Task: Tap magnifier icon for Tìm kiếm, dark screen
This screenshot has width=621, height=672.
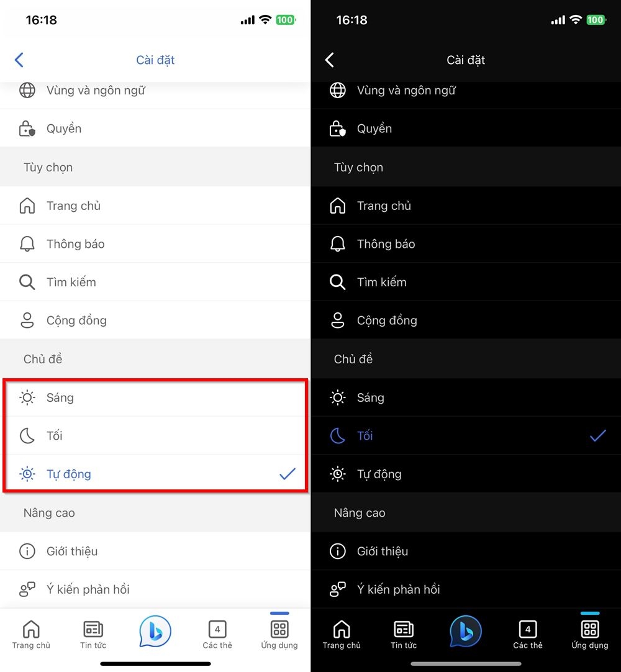Action: coord(337,283)
